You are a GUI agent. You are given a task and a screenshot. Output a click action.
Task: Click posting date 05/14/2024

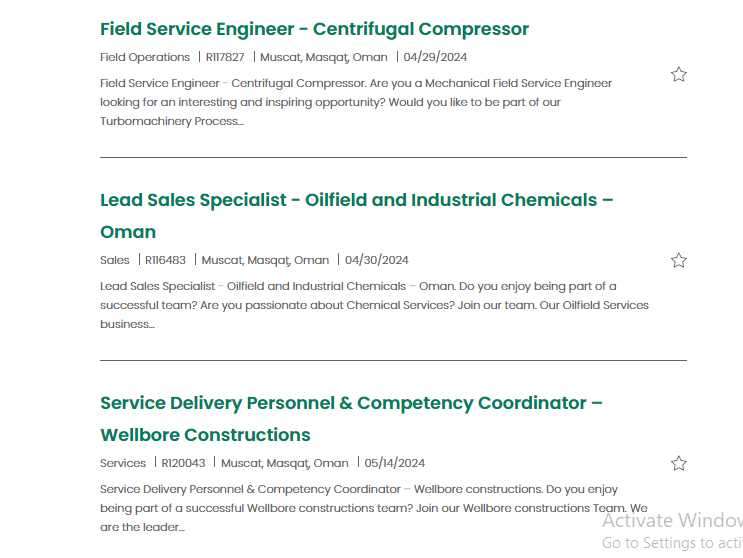tap(395, 463)
